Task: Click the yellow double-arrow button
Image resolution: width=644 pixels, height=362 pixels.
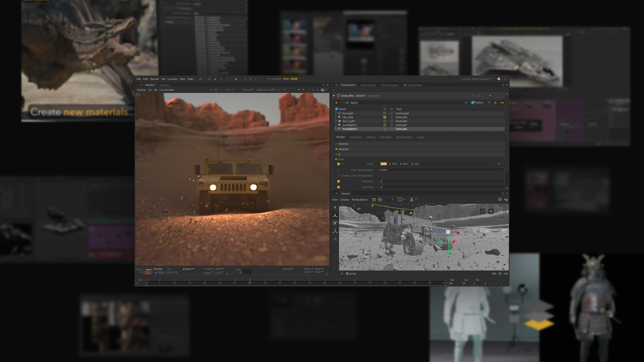Action: [x=502, y=103]
